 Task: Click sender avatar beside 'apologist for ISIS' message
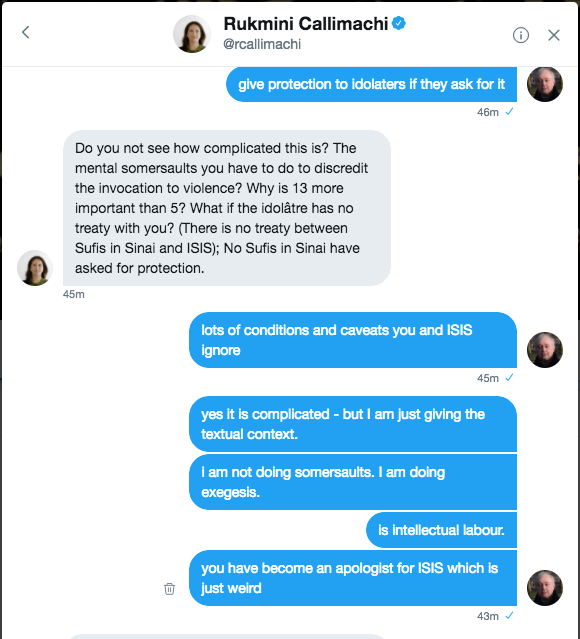[545, 587]
